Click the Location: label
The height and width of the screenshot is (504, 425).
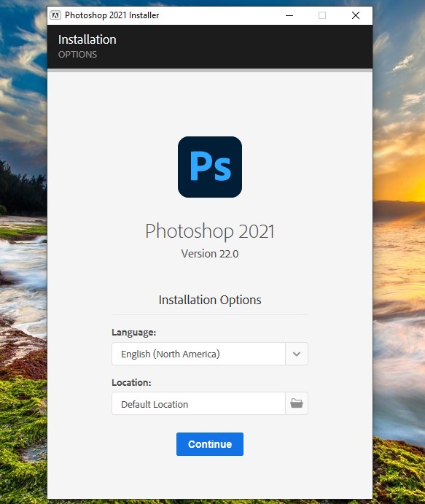(x=131, y=382)
